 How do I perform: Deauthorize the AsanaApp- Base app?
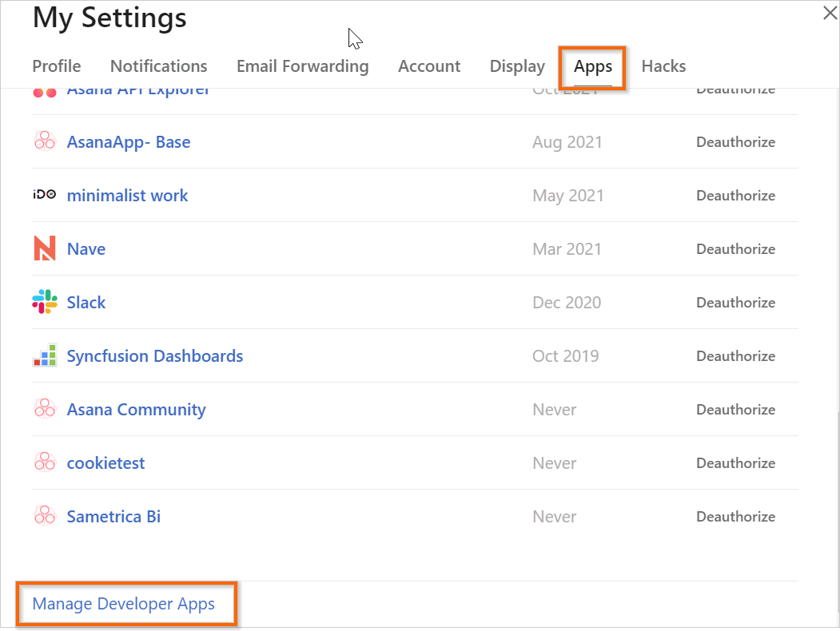pos(735,142)
